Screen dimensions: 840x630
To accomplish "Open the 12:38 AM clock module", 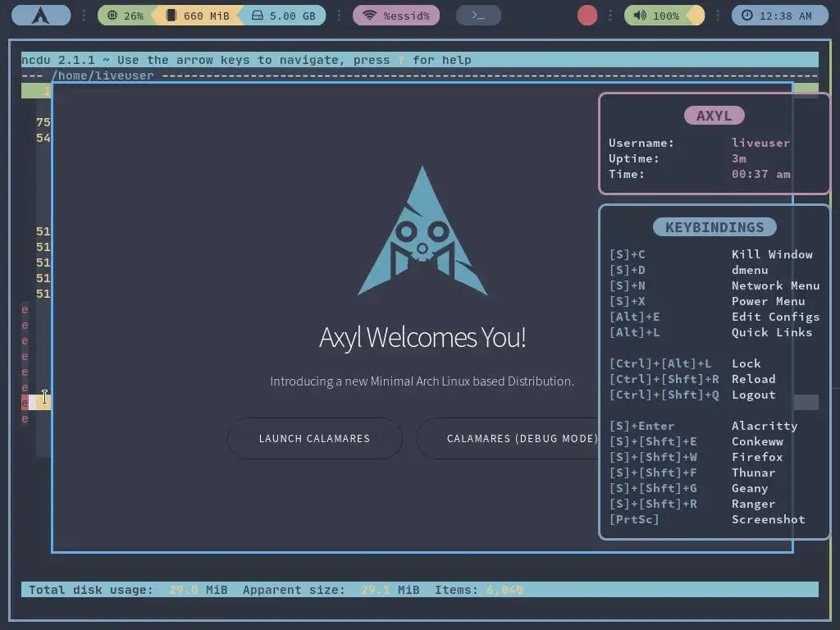I will coord(780,16).
